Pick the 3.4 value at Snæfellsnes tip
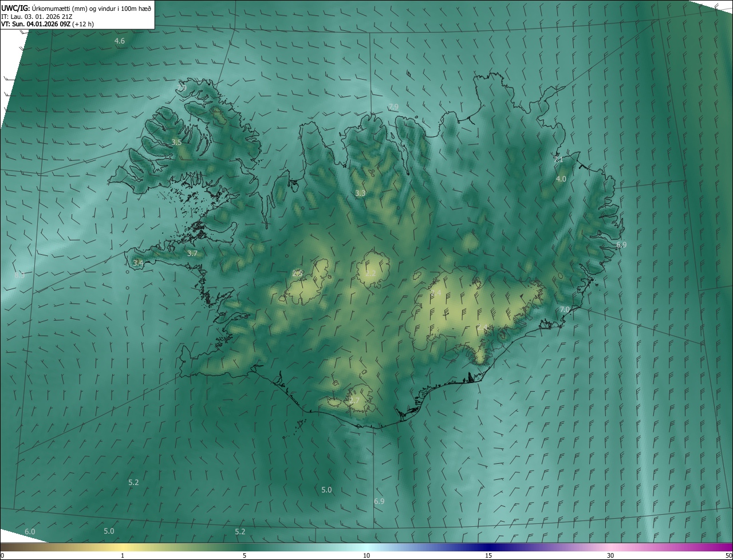Viewport: 733px width, 560px height. (138, 263)
